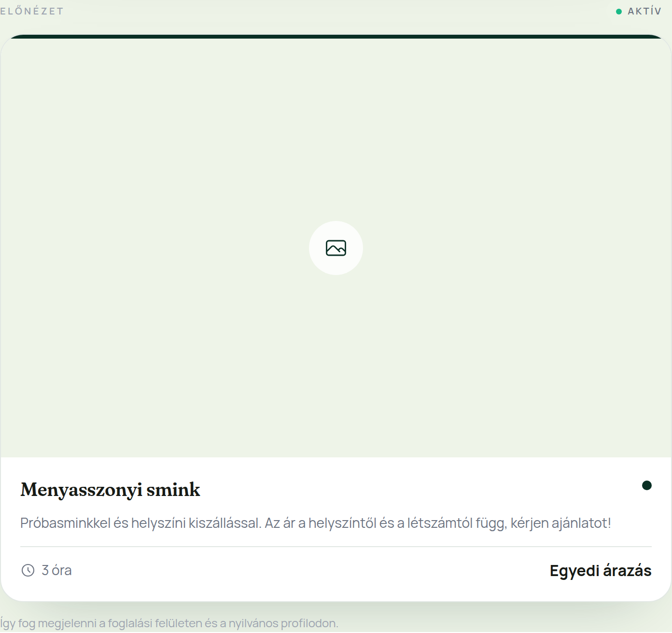Click the dark green color dot on the card

click(x=647, y=485)
